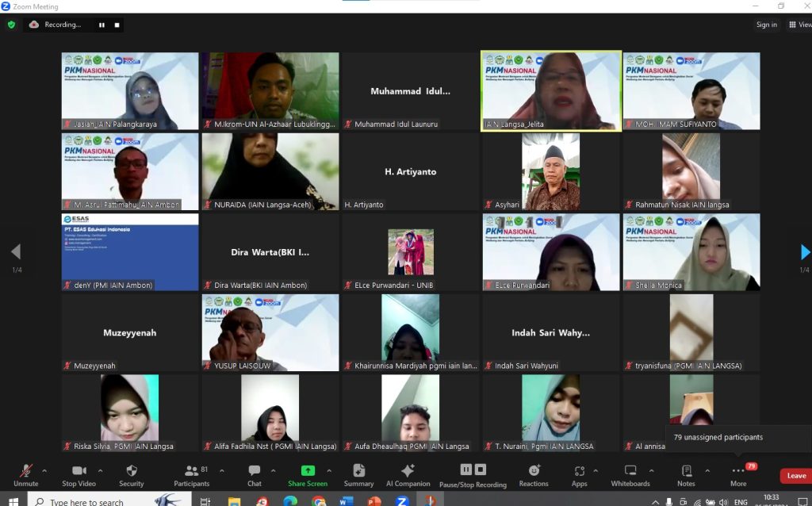Viewport: 812px width, 506px height.
Task: Expand the video options arrow beside Stop Video
Action: pyautogui.click(x=104, y=470)
